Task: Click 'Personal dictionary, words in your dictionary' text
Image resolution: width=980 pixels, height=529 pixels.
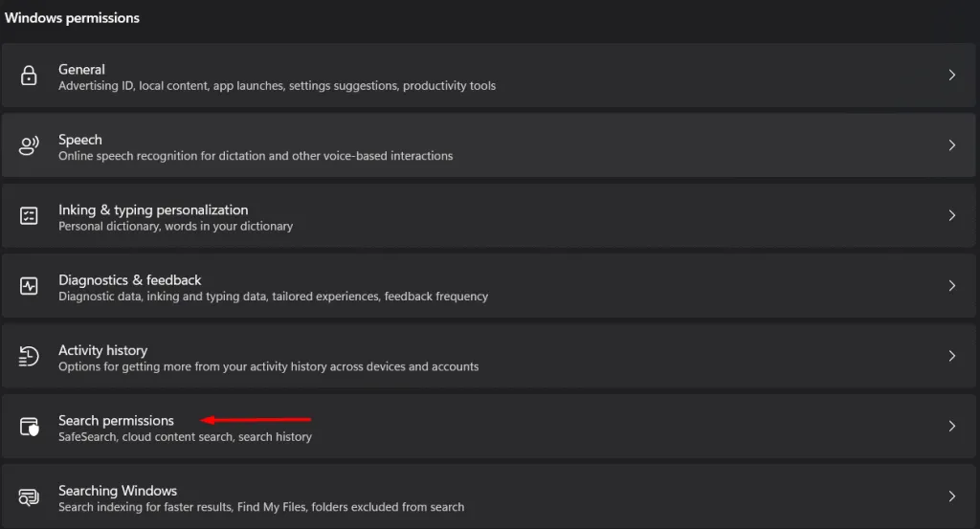Action: point(176,226)
